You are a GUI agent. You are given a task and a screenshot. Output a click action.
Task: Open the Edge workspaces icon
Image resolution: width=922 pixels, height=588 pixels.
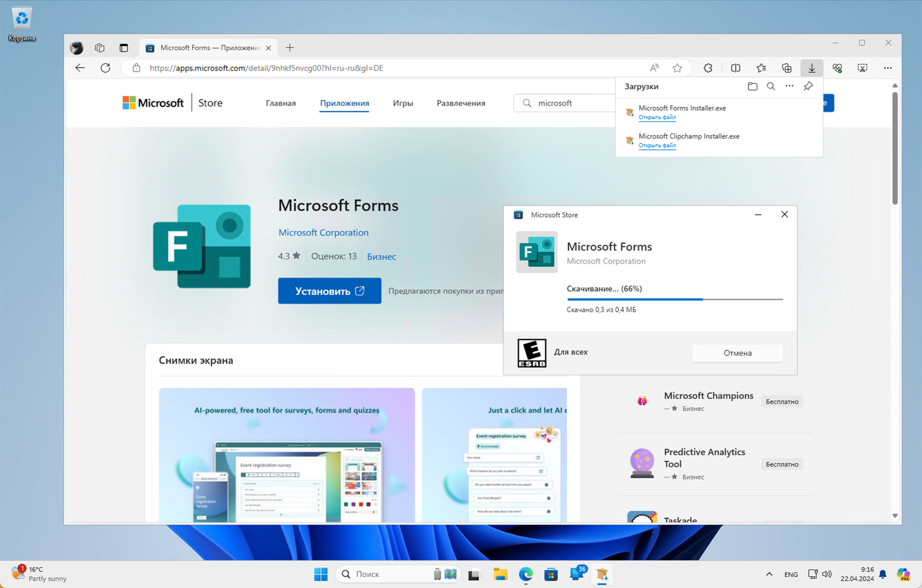(100, 48)
